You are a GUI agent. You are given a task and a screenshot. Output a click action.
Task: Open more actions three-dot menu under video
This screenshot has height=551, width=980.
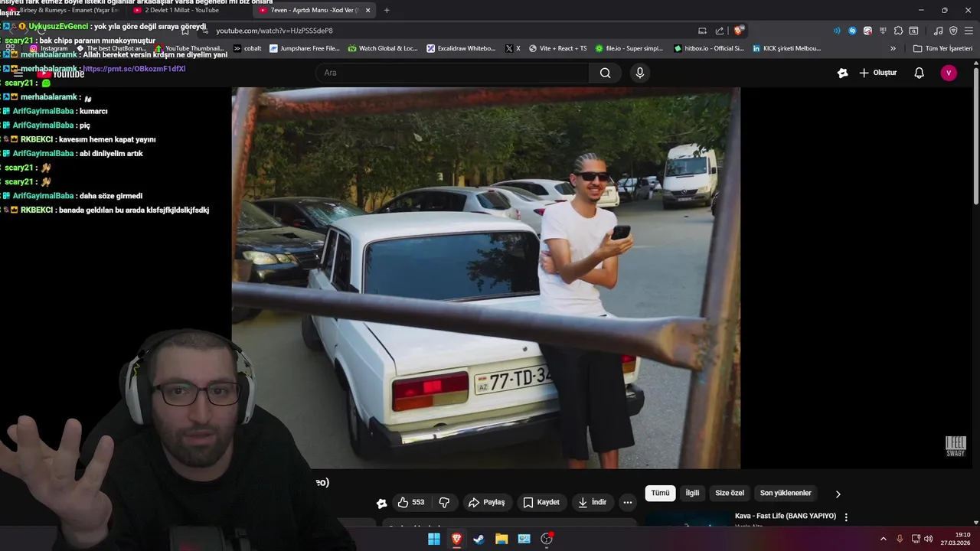tap(628, 502)
